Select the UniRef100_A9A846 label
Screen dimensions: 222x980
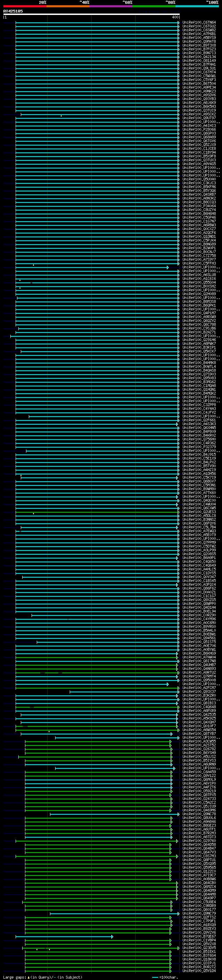click(x=199, y=821)
